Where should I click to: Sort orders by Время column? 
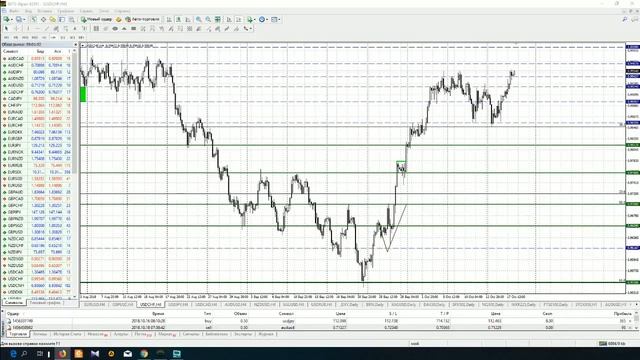[158, 313]
